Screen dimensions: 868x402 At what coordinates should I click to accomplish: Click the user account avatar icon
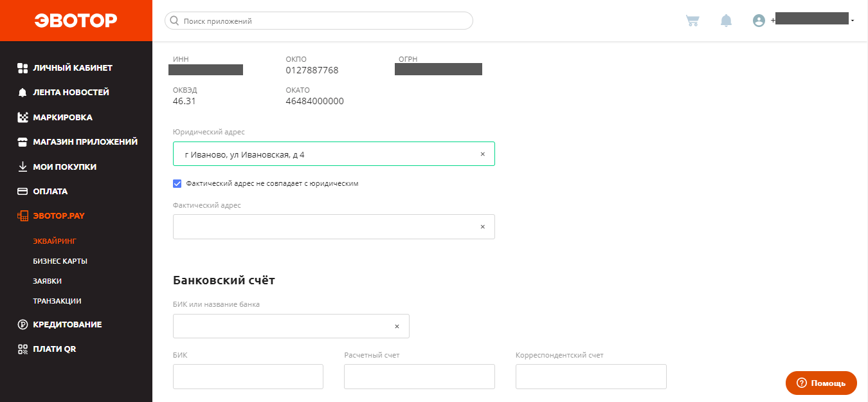point(759,21)
